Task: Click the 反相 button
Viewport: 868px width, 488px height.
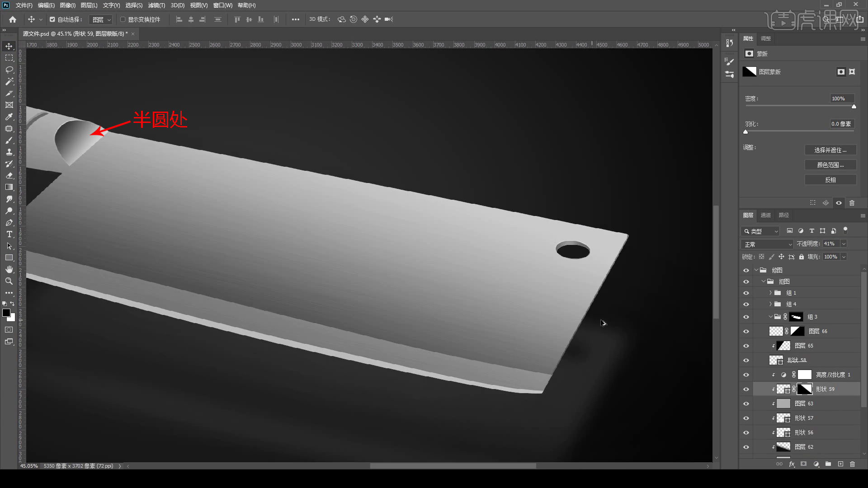Action: (830, 180)
